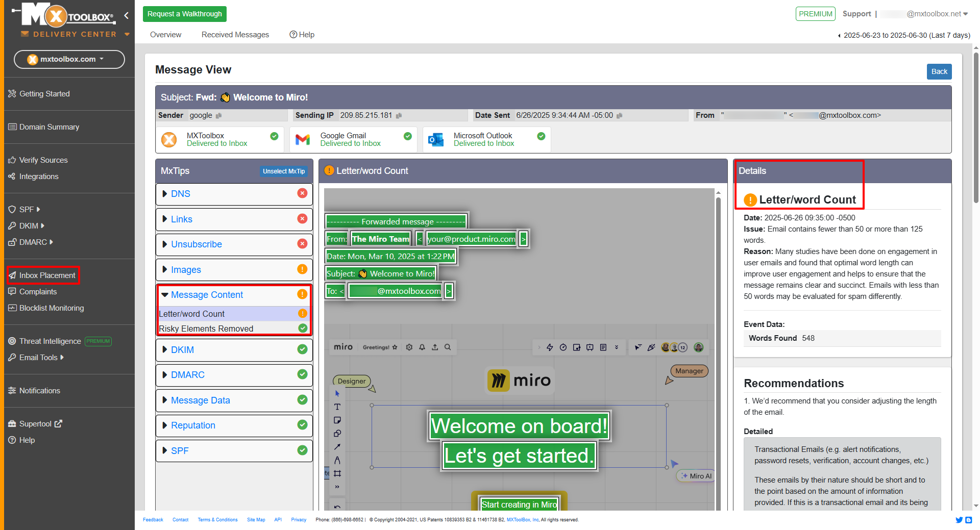Select the Letter/word Count item
Viewport: 980px width, 530px height.
192,314
